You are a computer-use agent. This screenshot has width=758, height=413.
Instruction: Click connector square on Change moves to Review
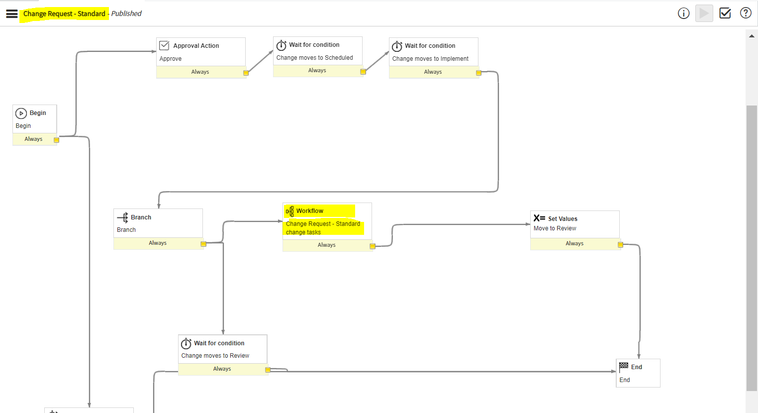tap(268, 370)
